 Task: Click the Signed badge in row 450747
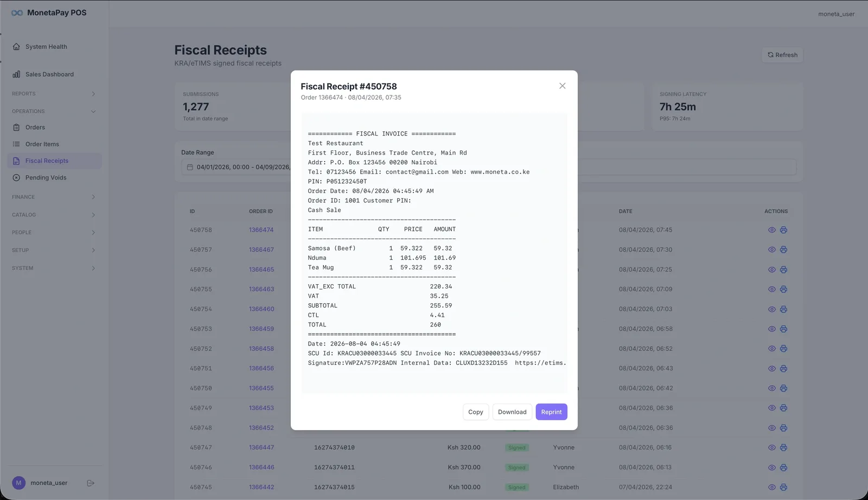(x=516, y=447)
